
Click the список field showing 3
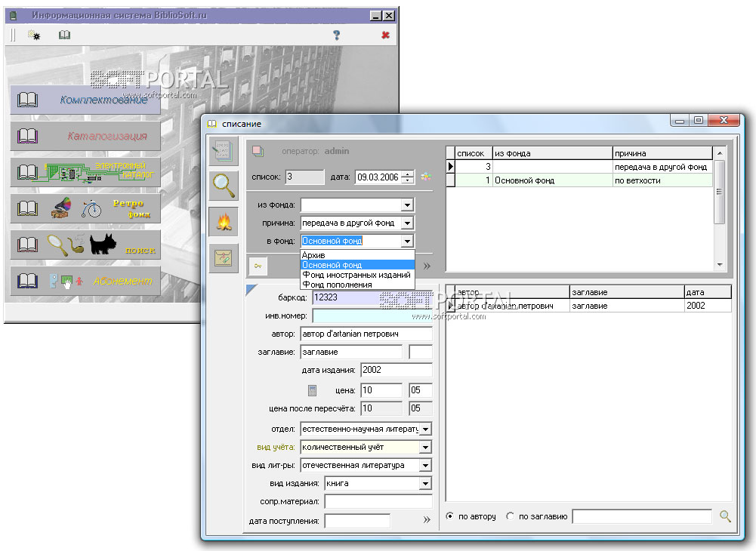click(304, 177)
